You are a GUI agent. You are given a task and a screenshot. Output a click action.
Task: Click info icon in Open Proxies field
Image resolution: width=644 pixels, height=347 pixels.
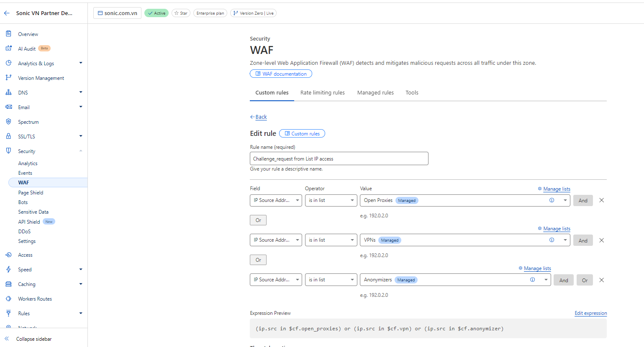pyautogui.click(x=552, y=200)
